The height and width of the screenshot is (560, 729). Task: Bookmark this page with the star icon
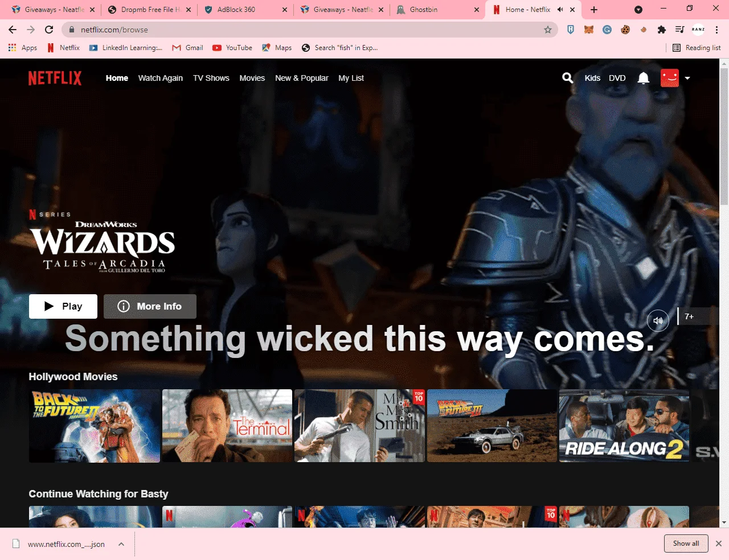point(548,30)
